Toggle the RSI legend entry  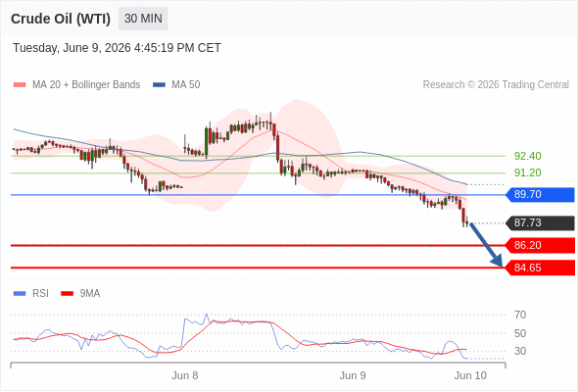click(x=31, y=294)
